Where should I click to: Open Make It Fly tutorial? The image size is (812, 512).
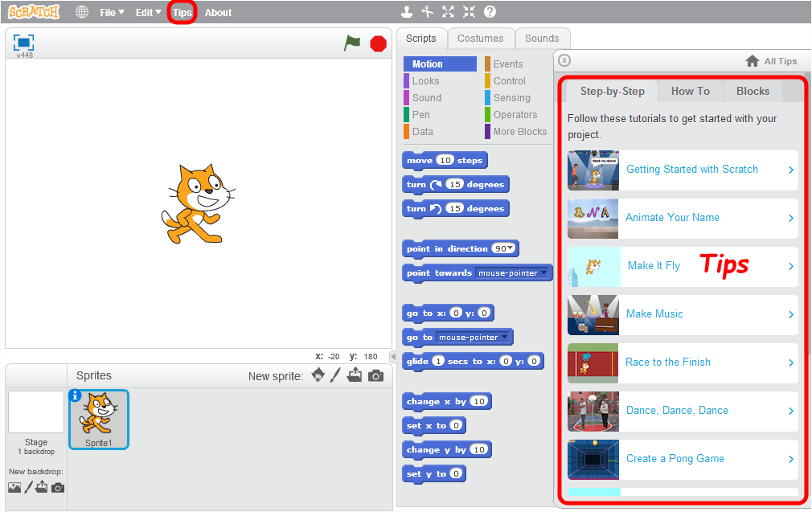point(683,266)
